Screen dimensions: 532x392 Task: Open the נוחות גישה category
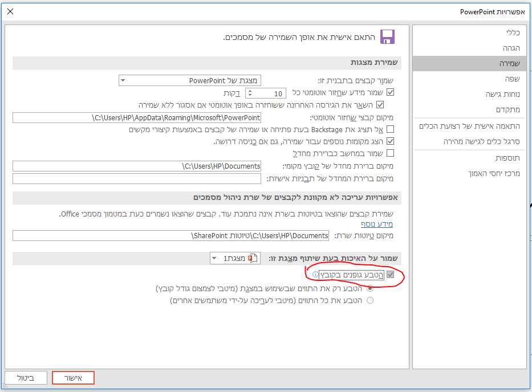point(469,94)
